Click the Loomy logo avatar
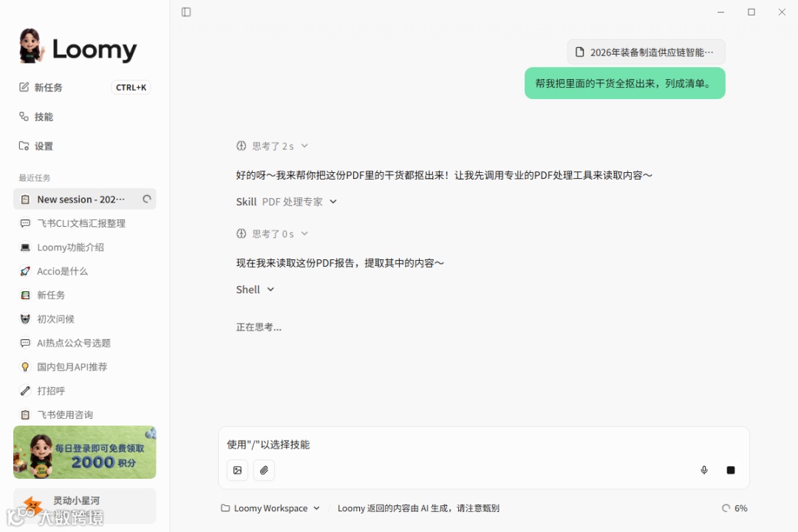The height and width of the screenshot is (532, 798). tap(30, 47)
